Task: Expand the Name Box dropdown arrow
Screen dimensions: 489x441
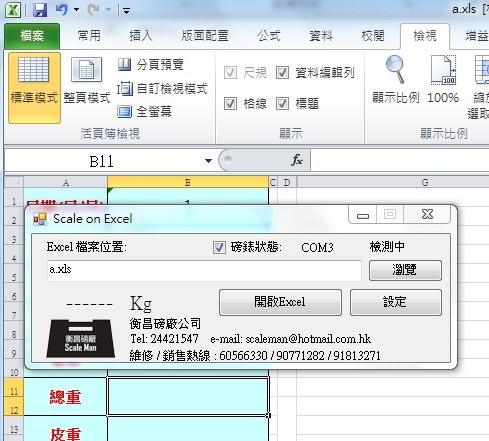Action: (x=208, y=161)
